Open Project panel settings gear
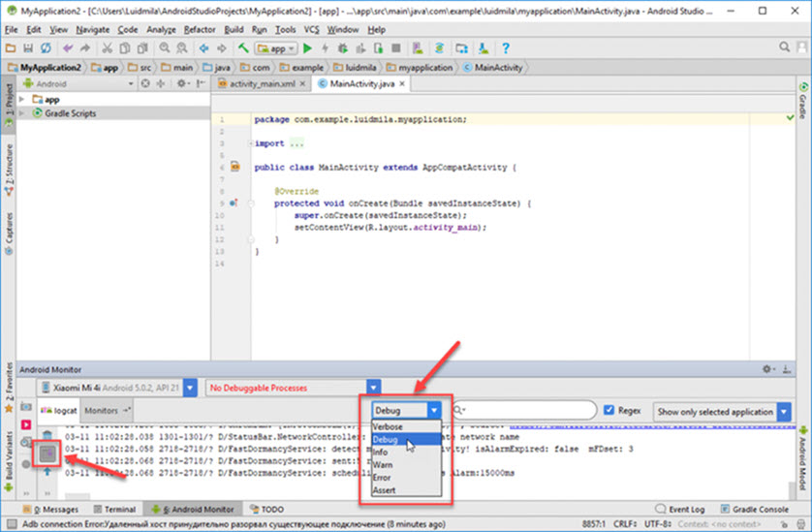 coord(181,83)
